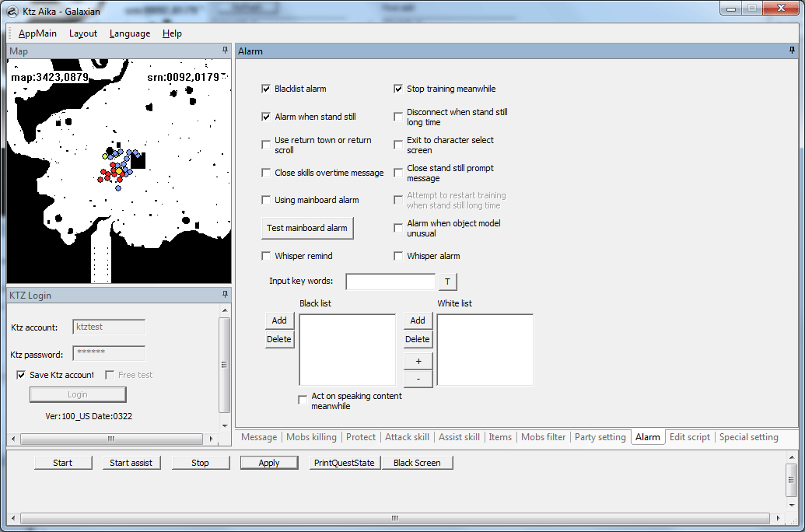Click the plus button by White list
This screenshot has width=805, height=532.
[x=418, y=361]
